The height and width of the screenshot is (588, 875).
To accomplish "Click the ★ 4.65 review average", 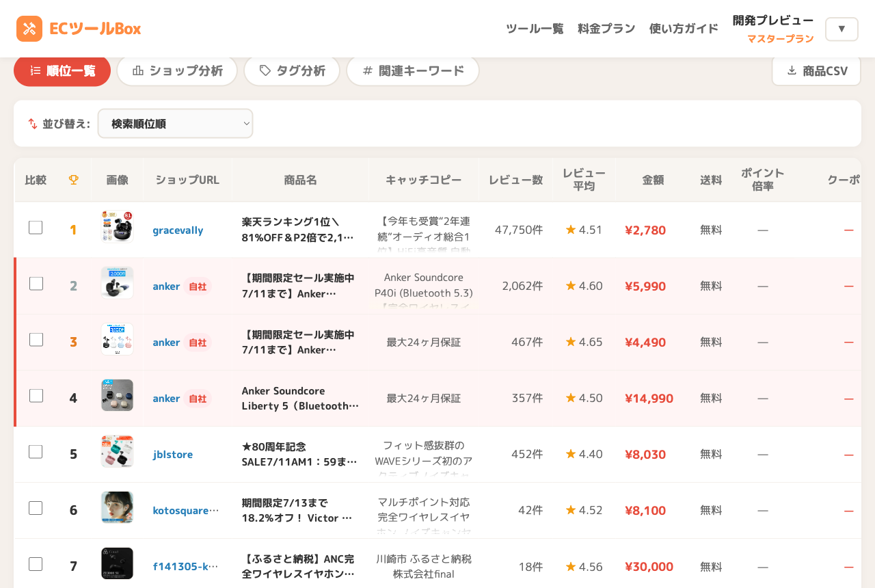I will 584,342.
